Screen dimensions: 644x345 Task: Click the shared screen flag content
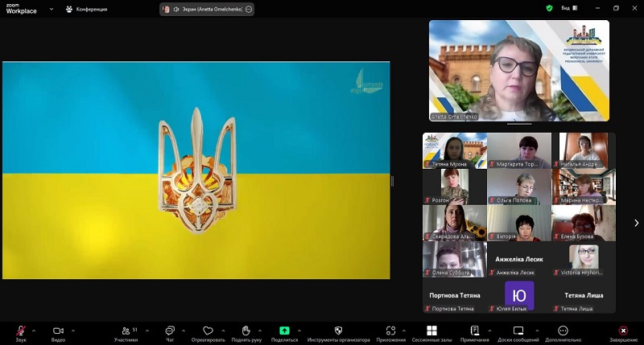(196, 170)
